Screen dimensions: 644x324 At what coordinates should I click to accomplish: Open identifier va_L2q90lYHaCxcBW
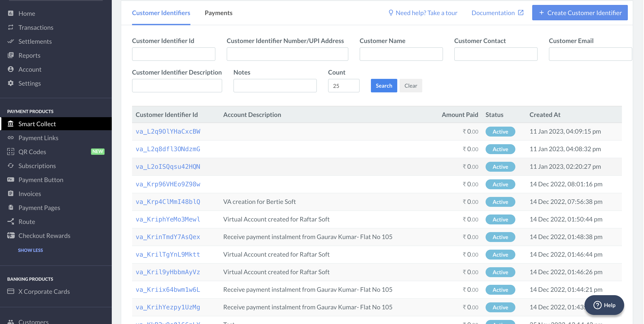(x=168, y=131)
